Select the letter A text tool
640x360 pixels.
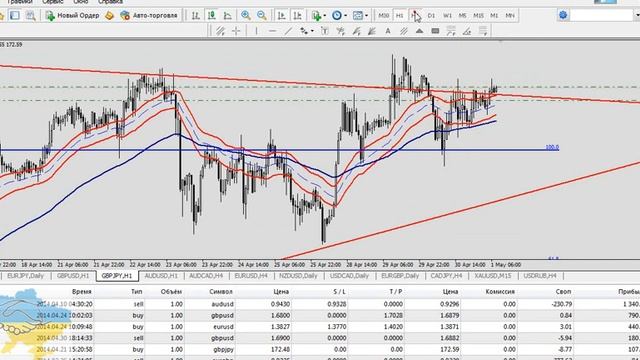click(388, 31)
